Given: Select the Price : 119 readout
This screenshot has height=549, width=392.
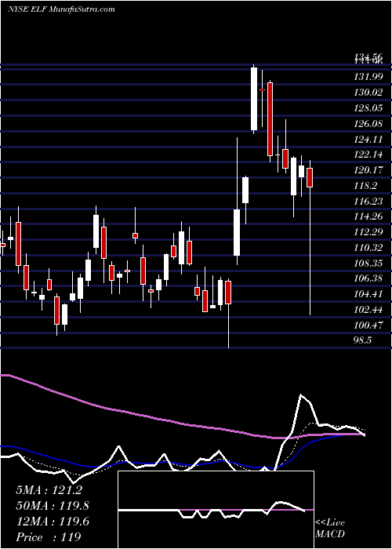Looking at the screenshot, I should pos(49,537).
